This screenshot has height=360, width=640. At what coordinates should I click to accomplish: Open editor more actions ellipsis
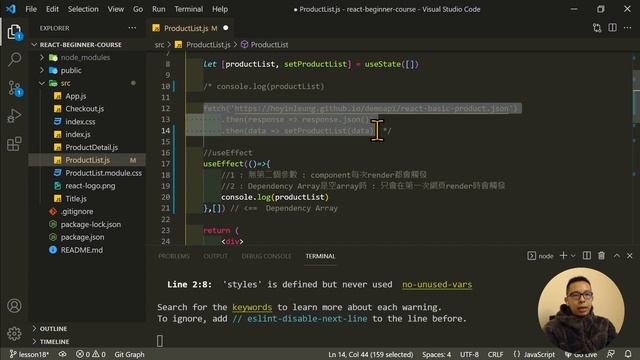pyautogui.click(x=627, y=28)
